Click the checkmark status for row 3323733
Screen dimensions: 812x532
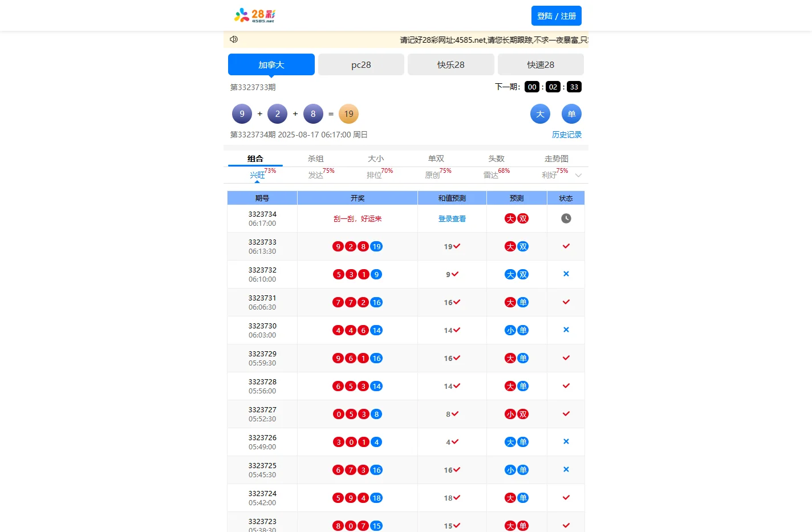click(x=566, y=246)
